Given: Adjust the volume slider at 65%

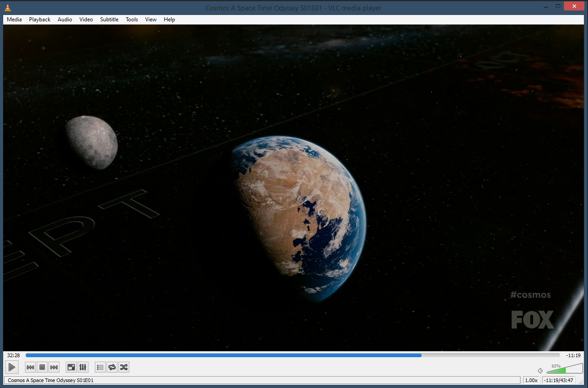Looking at the screenshot, I should 564,368.
